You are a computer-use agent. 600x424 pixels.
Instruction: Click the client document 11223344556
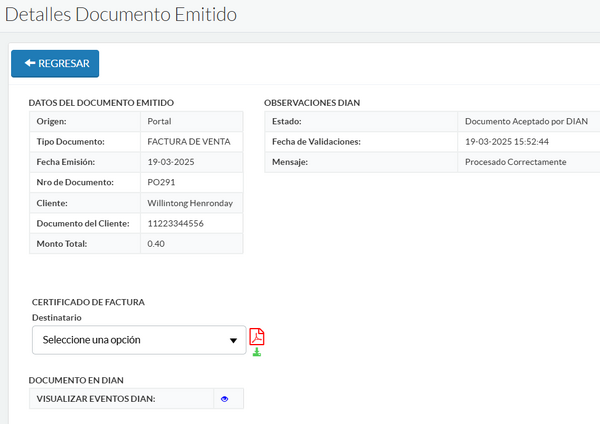[x=175, y=223]
